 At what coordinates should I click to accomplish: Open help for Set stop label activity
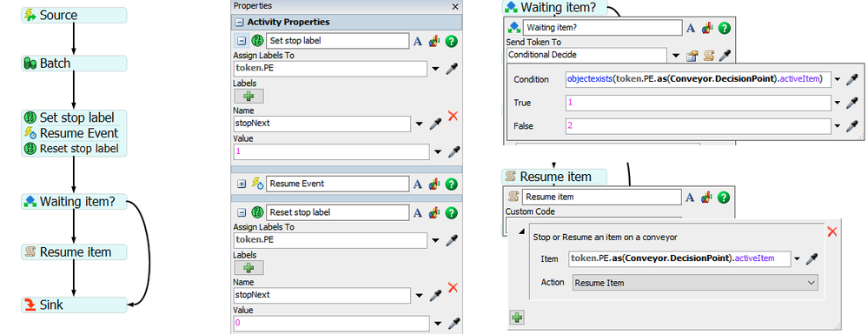click(451, 41)
